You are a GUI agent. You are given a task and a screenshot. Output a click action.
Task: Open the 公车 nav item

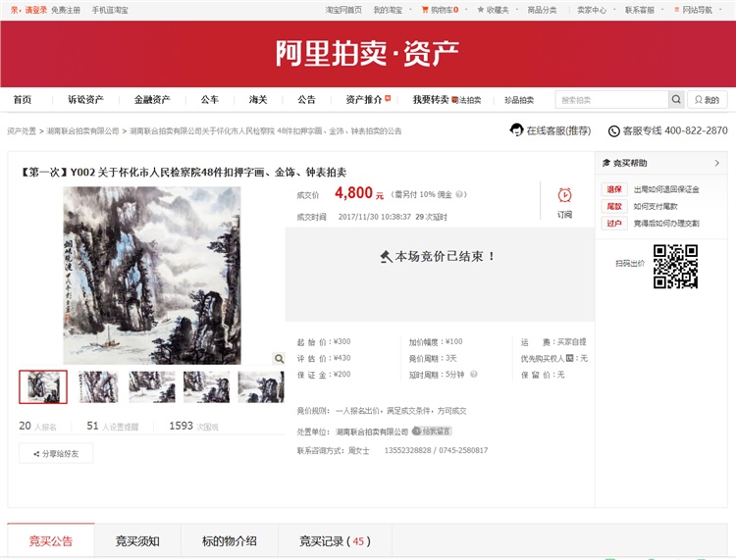coord(210,99)
